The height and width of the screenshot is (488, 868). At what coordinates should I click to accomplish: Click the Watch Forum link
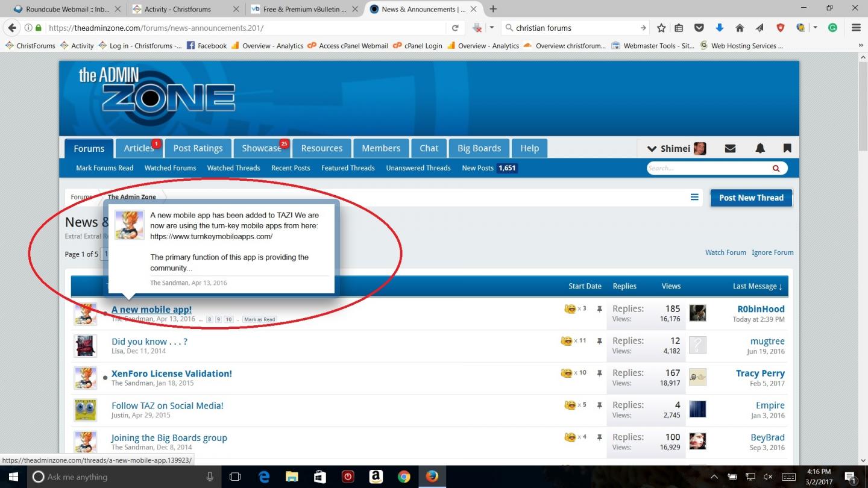[726, 252]
